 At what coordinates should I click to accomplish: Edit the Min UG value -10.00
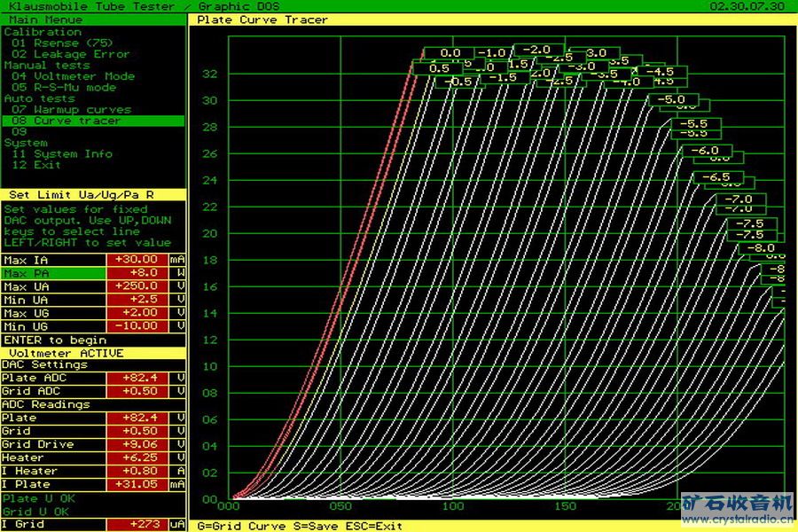point(137,325)
